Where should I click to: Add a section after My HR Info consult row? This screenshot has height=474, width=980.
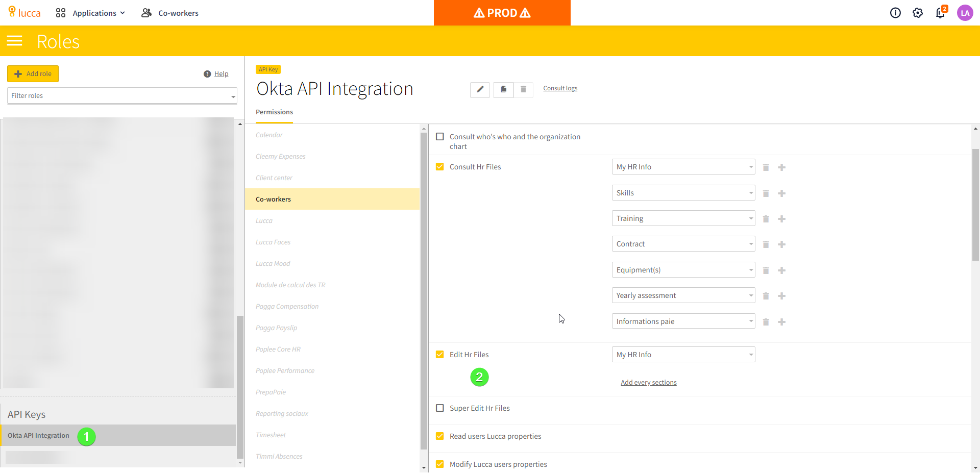point(781,167)
